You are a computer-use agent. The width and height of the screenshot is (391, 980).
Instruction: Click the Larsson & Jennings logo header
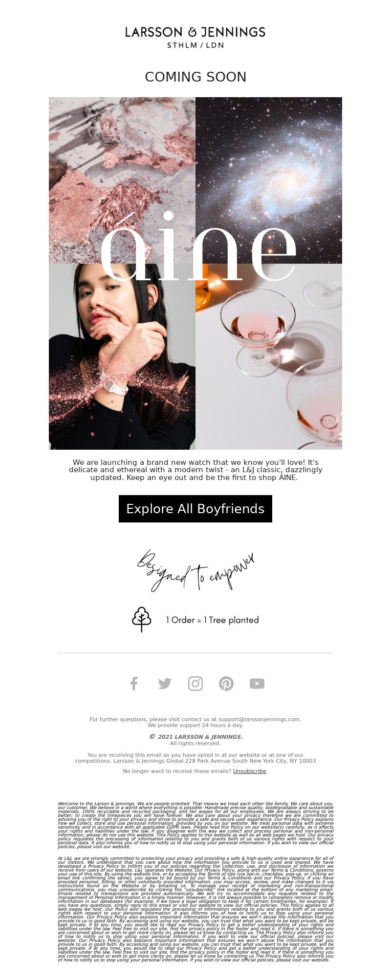point(195,38)
